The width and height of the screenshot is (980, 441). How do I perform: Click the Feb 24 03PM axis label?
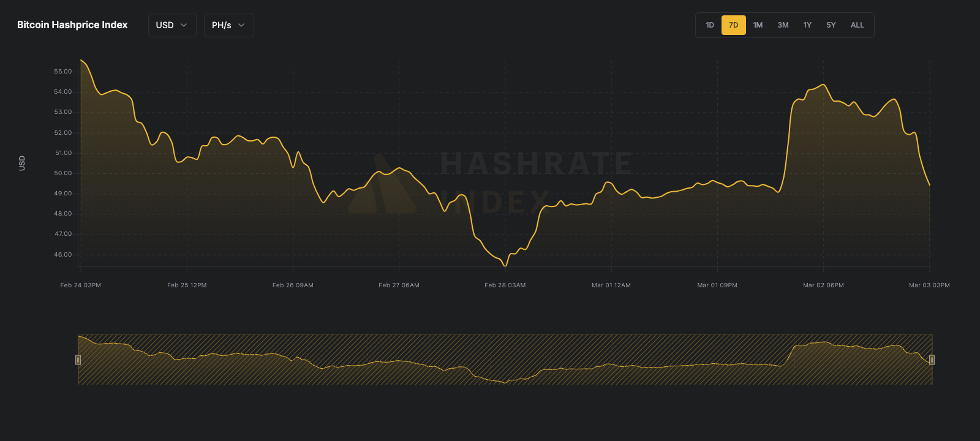click(x=81, y=285)
